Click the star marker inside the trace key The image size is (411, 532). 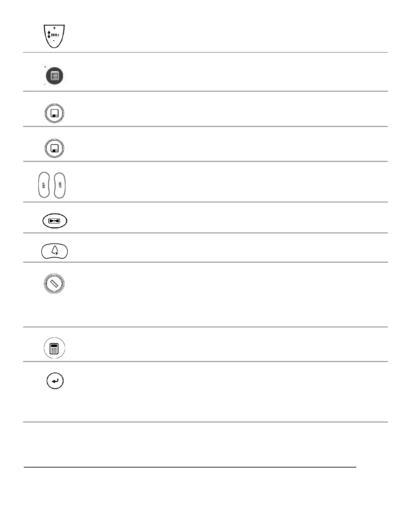click(56, 254)
